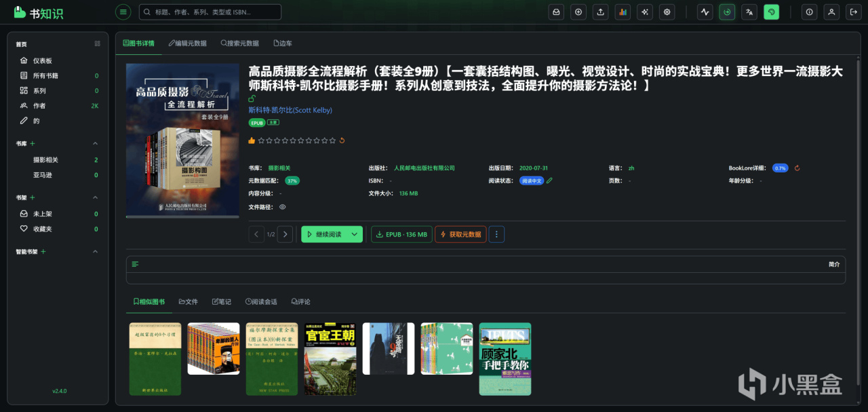Open 亚马逊 library in sidebar
The width and height of the screenshot is (868, 412).
click(x=59, y=174)
